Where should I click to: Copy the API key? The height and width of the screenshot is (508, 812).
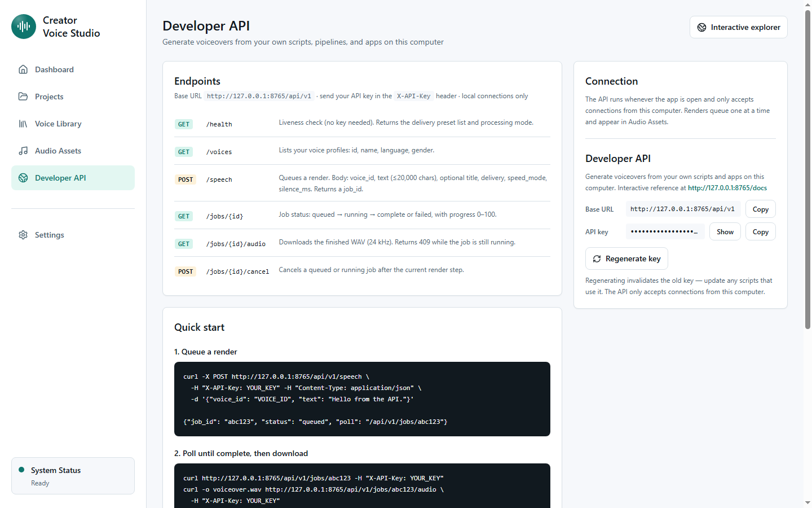[x=761, y=231]
